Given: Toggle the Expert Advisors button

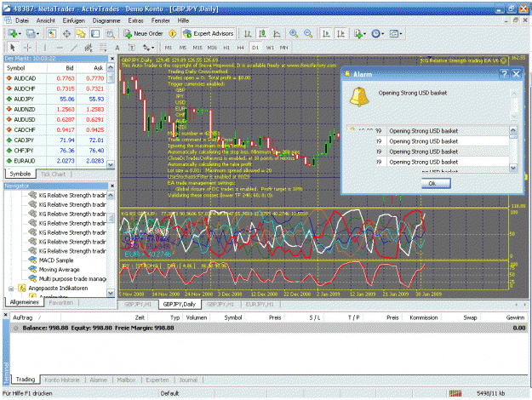Looking at the screenshot, I should point(209,33).
